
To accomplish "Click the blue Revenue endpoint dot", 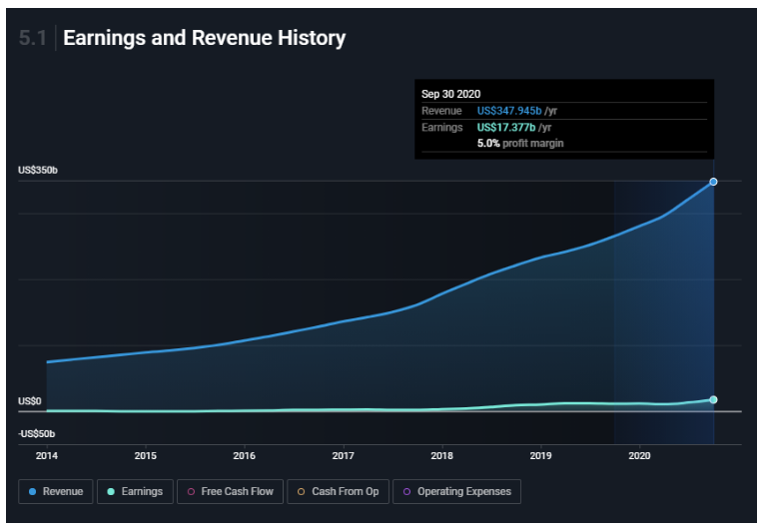I will pos(713,182).
